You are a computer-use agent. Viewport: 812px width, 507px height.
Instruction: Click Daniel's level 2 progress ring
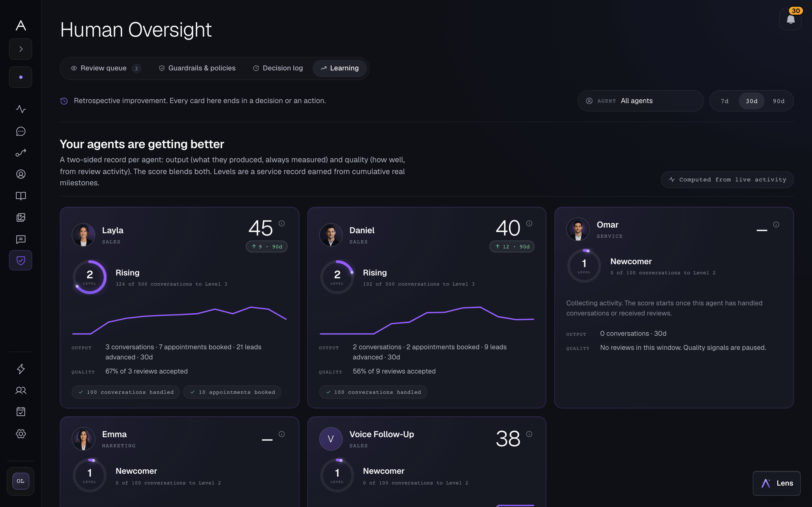[x=337, y=277]
